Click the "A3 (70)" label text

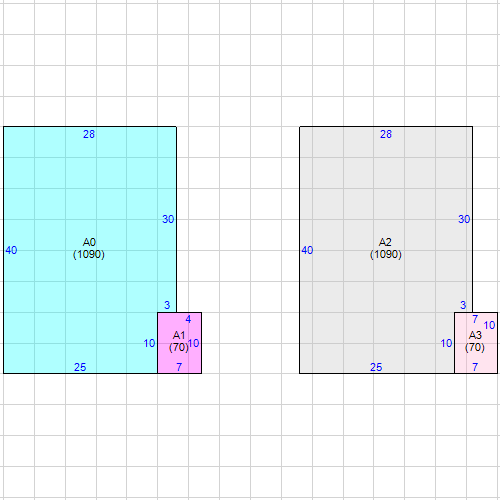click(475, 341)
